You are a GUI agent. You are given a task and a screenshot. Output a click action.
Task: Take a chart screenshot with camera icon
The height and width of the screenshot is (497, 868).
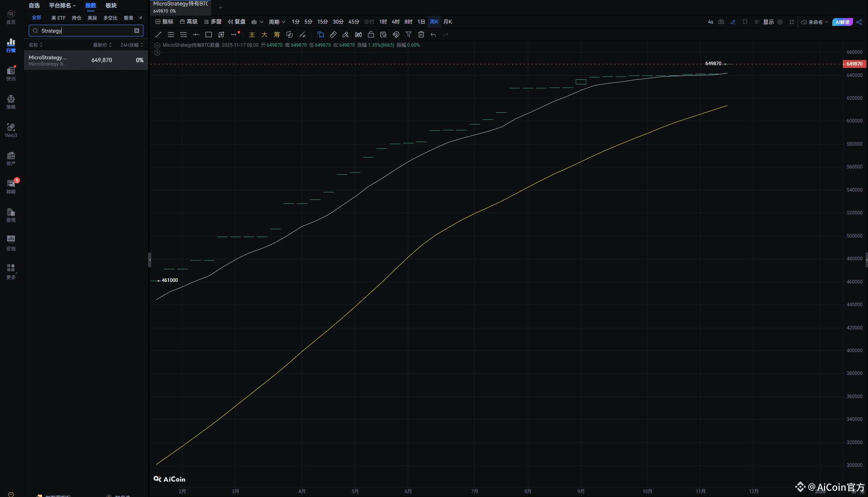point(721,22)
